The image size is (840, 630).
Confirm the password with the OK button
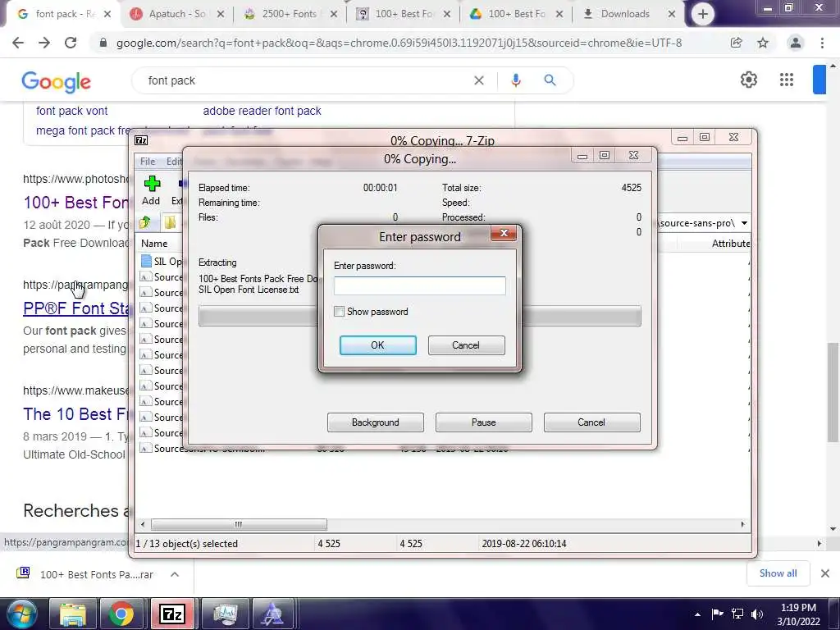click(377, 345)
